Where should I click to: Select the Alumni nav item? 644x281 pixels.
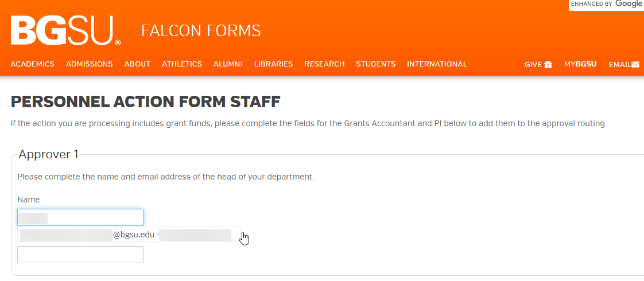228,64
